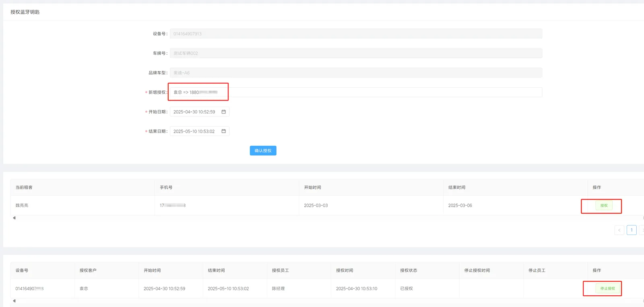Click status cell 已授权

[x=407, y=288]
